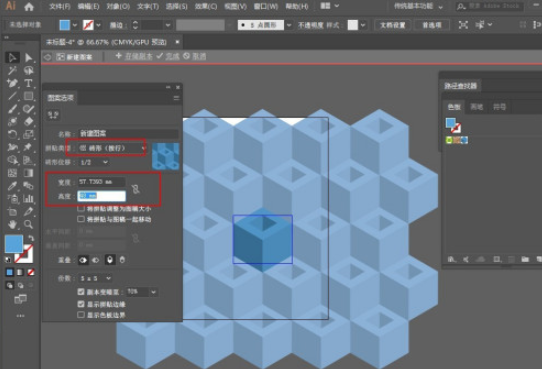Select the Line Segment tool

tap(12, 96)
